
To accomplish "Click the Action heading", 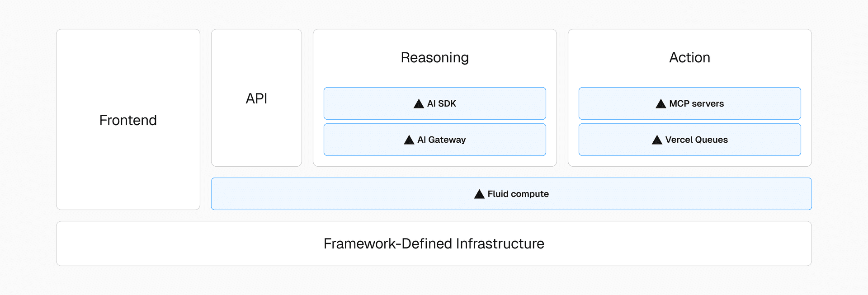I will click(x=689, y=58).
